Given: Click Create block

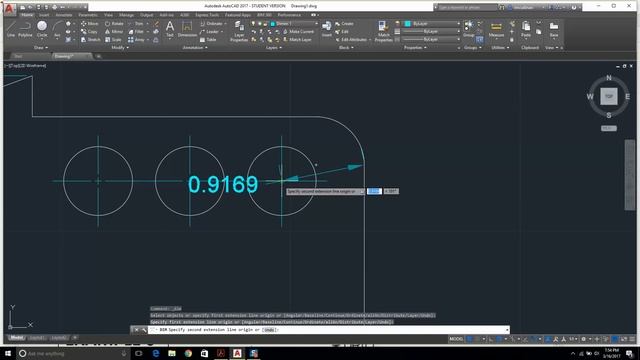Looking at the screenshot, I should 344,24.
